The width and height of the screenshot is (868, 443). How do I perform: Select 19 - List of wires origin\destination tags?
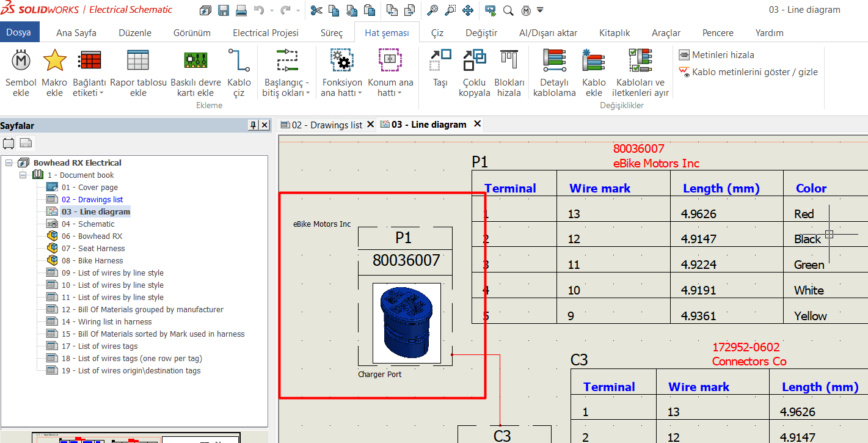[131, 371]
